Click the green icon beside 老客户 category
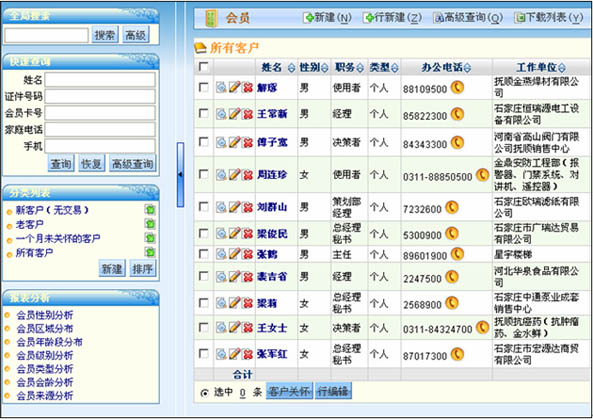 (150, 224)
